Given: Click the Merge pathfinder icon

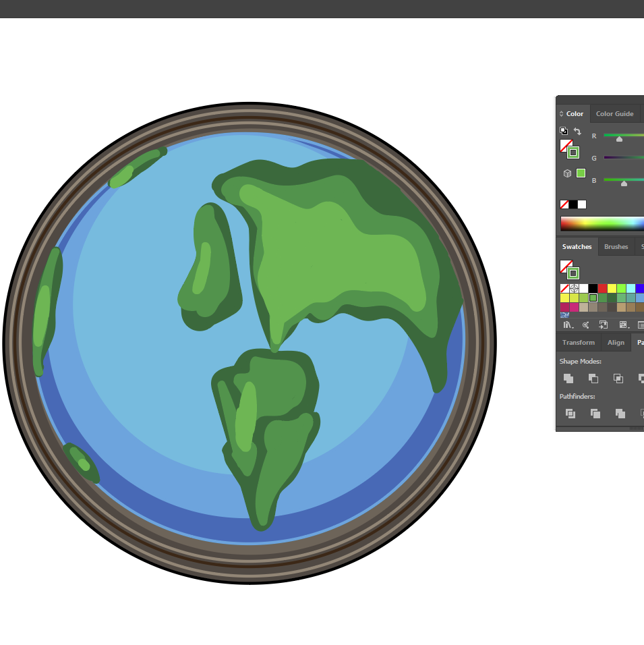Looking at the screenshot, I should pos(620,414).
